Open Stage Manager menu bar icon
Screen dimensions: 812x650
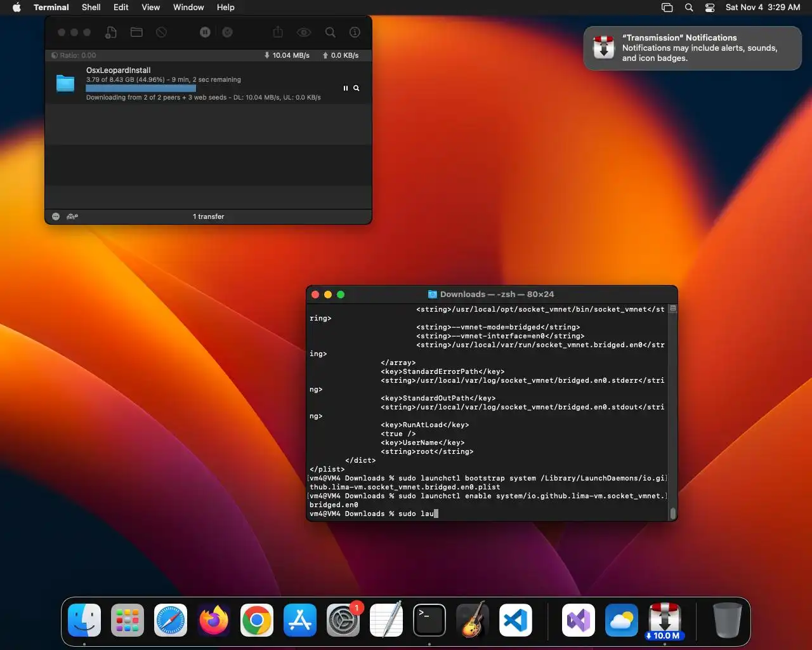click(667, 8)
